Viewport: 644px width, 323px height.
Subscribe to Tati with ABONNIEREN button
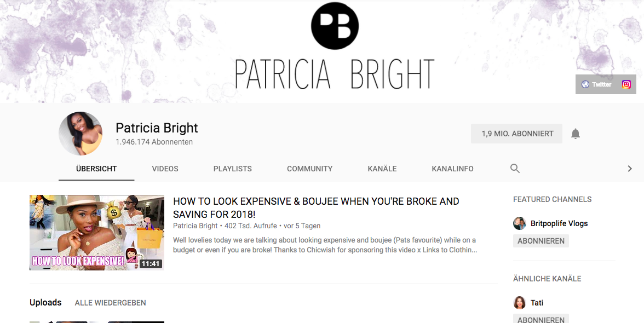point(541,319)
